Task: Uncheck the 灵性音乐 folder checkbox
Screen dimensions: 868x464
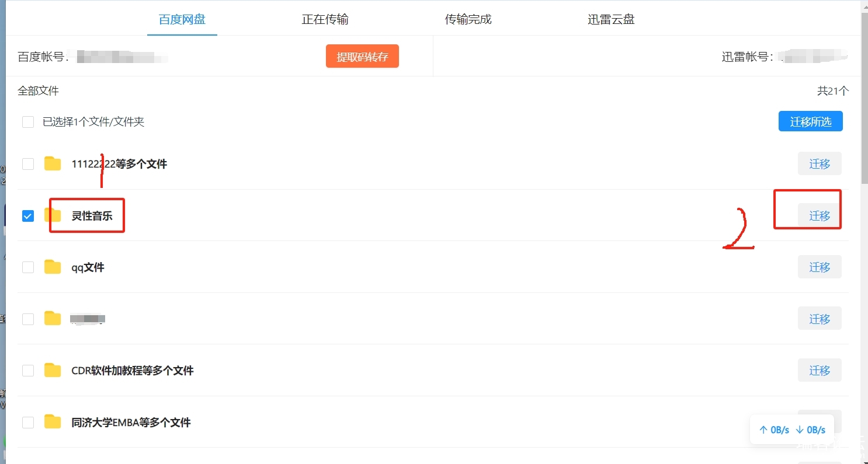Action: click(28, 216)
